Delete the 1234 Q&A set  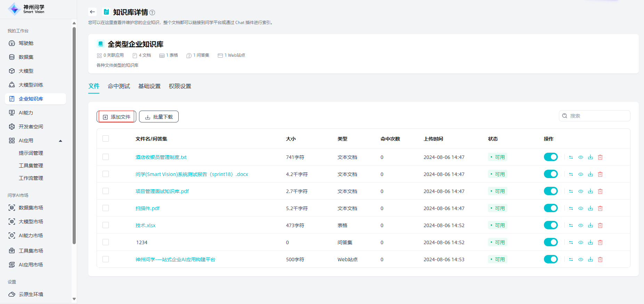tap(600, 242)
